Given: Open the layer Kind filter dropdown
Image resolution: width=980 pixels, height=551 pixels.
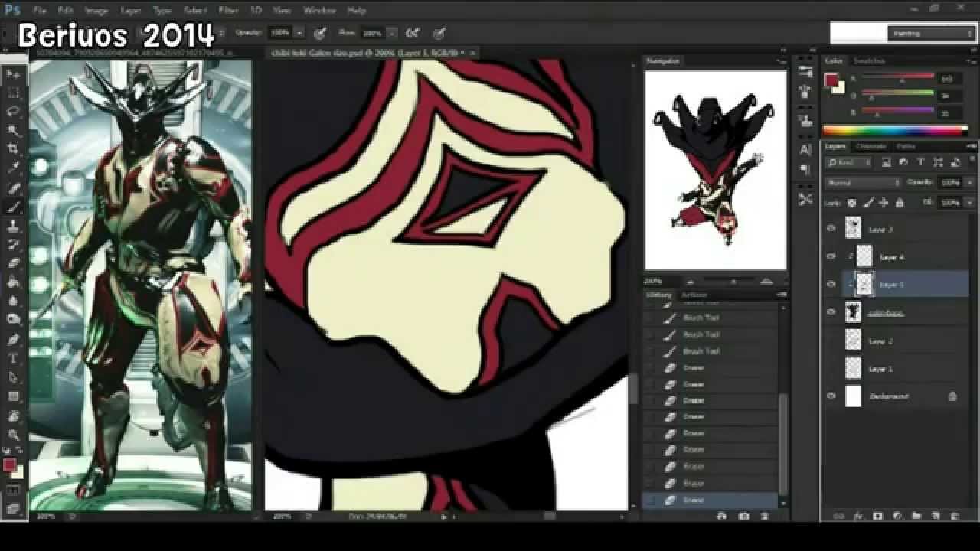Looking at the screenshot, I should (x=849, y=162).
